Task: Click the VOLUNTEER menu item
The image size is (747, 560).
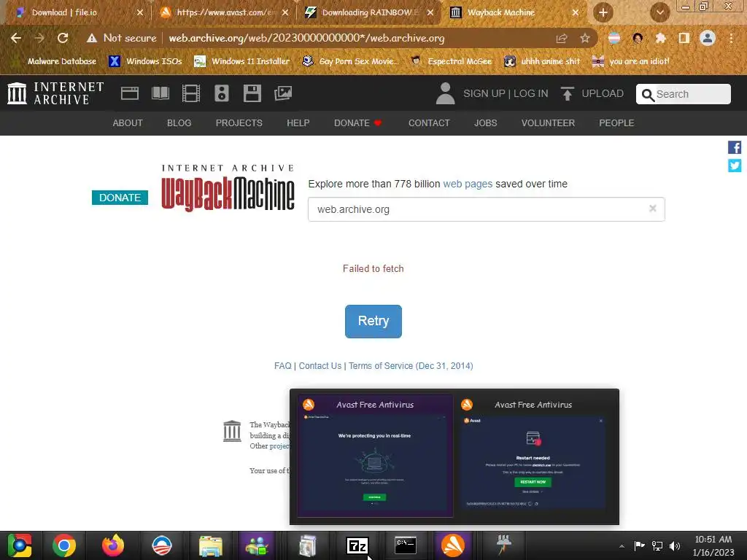Action: point(548,122)
